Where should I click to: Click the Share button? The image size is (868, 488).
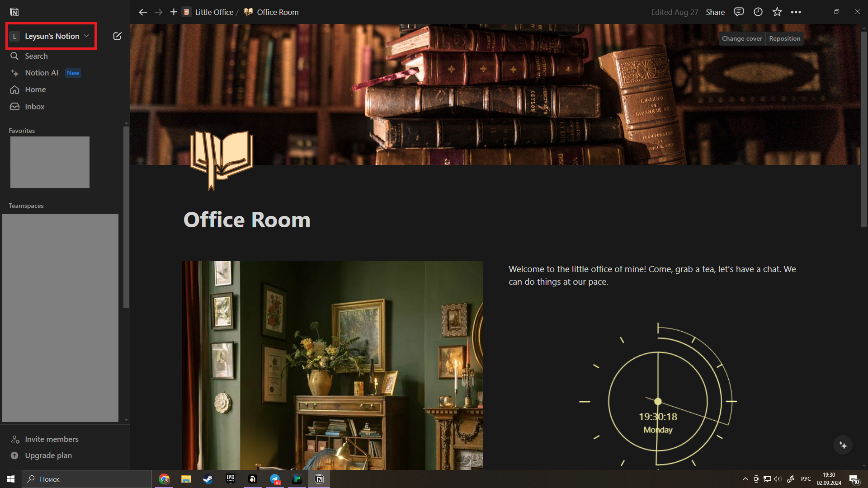coord(715,12)
